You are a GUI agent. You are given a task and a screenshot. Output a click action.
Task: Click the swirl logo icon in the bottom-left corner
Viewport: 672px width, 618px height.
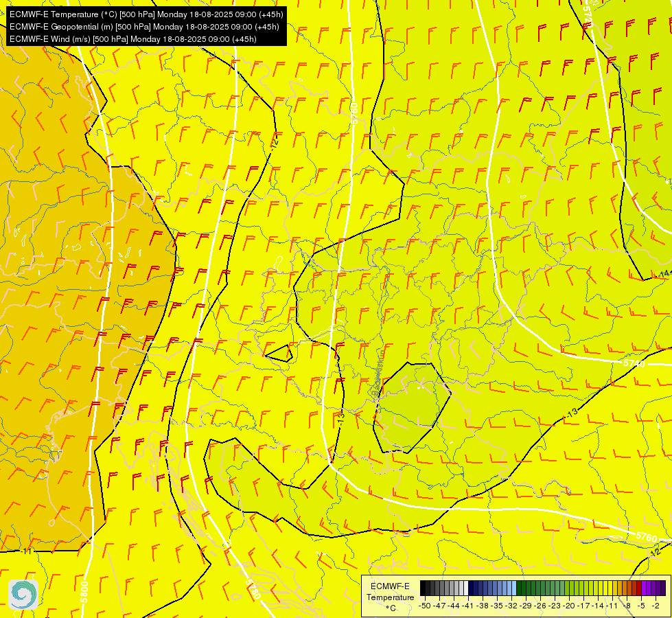23,595
